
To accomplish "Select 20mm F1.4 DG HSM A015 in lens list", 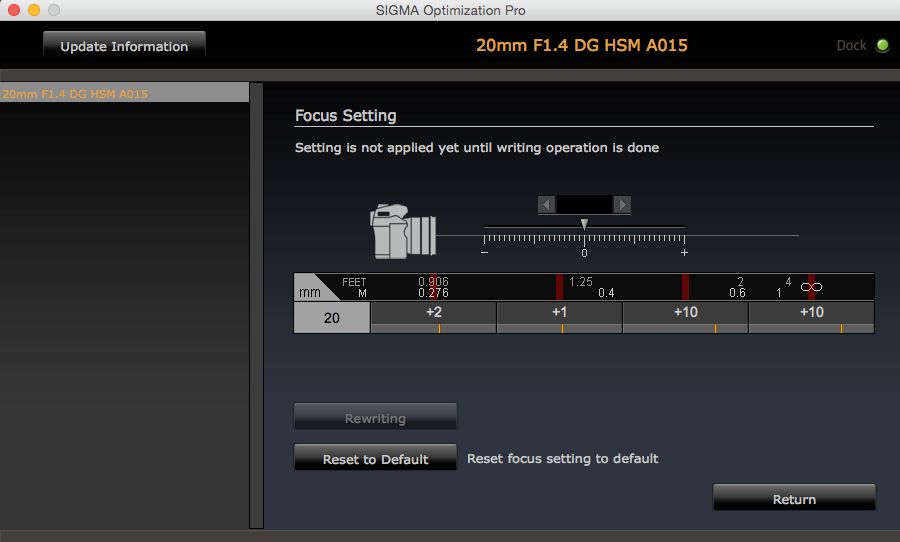I will coord(125,94).
